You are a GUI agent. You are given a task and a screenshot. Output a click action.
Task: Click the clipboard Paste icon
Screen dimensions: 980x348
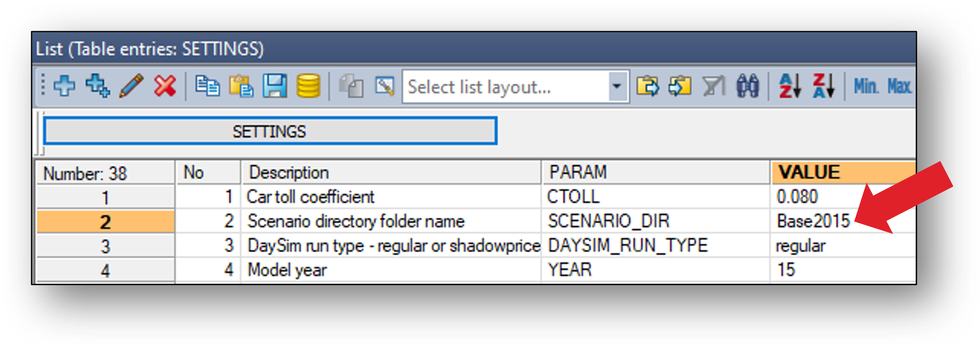click(x=241, y=86)
